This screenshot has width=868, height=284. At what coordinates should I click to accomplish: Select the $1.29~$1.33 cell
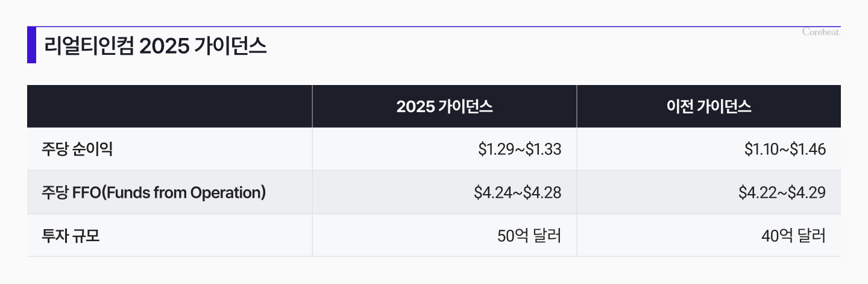(445, 149)
